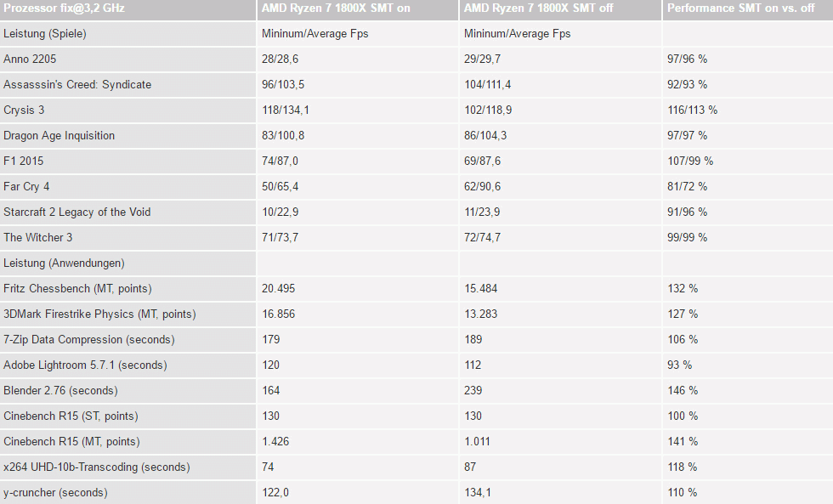Click the Blender 2.76 performance cell 146 %

pyautogui.click(x=683, y=390)
